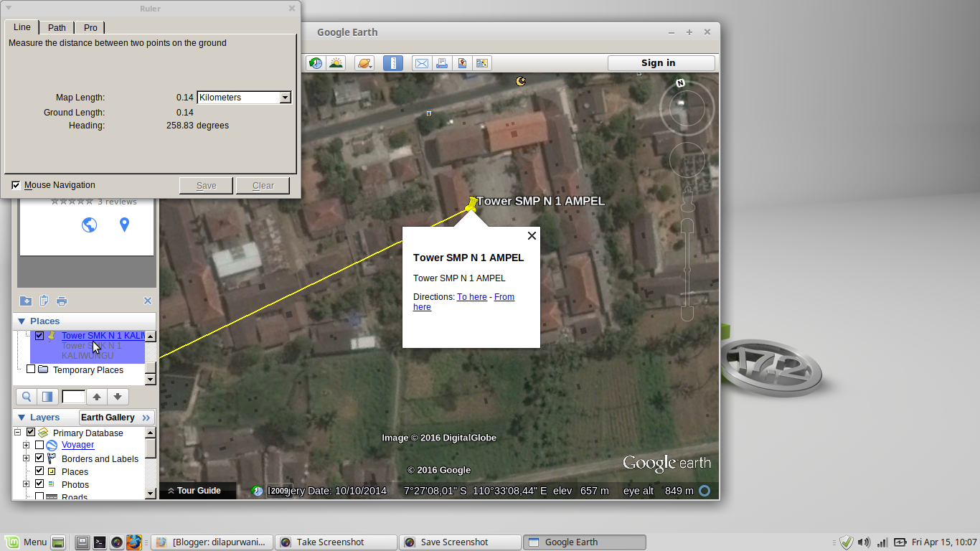The width and height of the screenshot is (980, 551).
Task: Close the Tower SMP N 1 AMPEL balloon
Action: (x=532, y=235)
